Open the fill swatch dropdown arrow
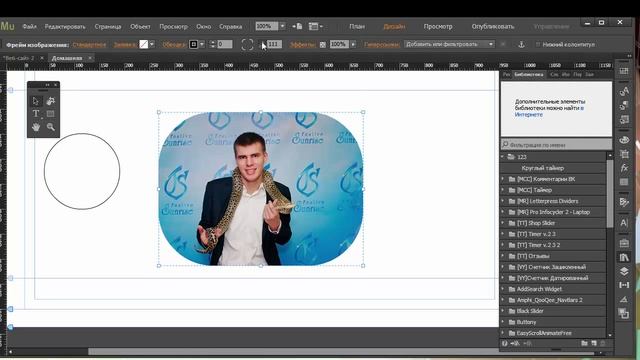The width and height of the screenshot is (640, 360). click(152, 44)
